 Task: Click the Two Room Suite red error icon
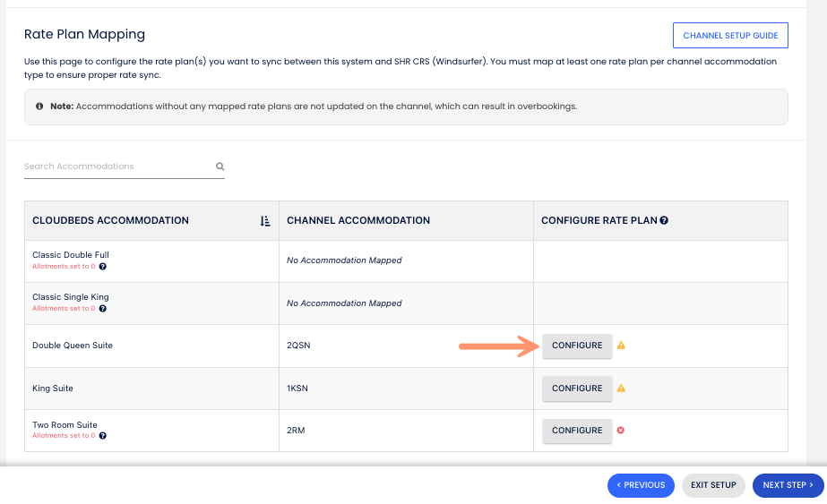pyautogui.click(x=621, y=431)
